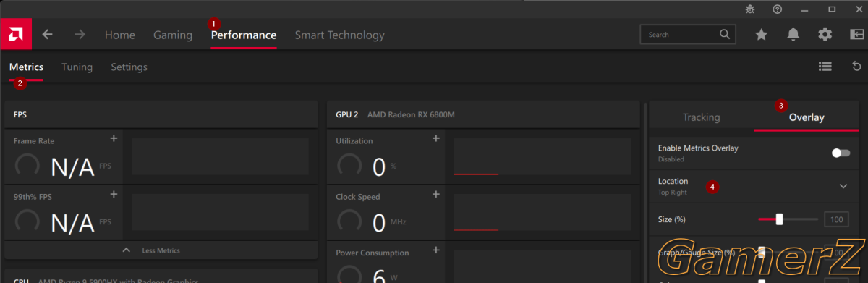Image resolution: width=868 pixels, height=283 pixels.
Task: Open the bug report icon
Action: [x=750, y=9]
